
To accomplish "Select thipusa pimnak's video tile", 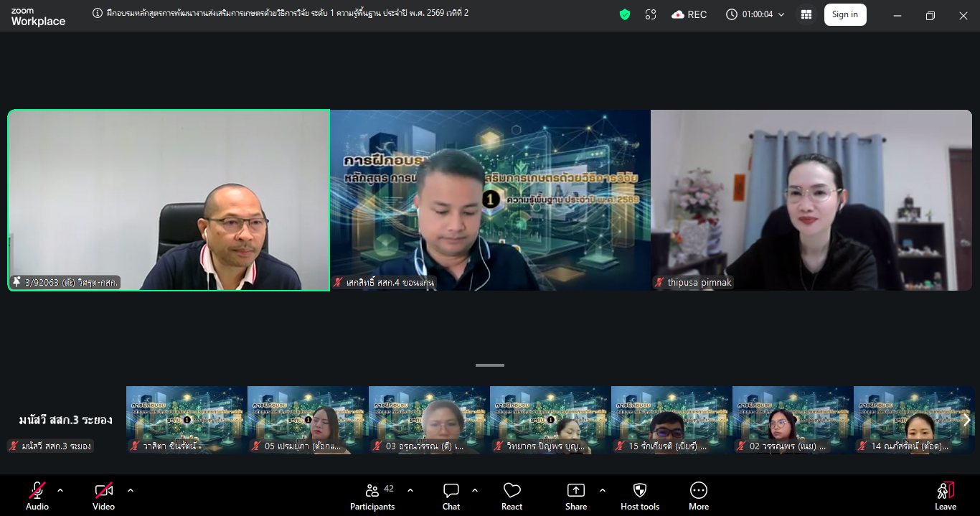I will [x=811, y=200].
